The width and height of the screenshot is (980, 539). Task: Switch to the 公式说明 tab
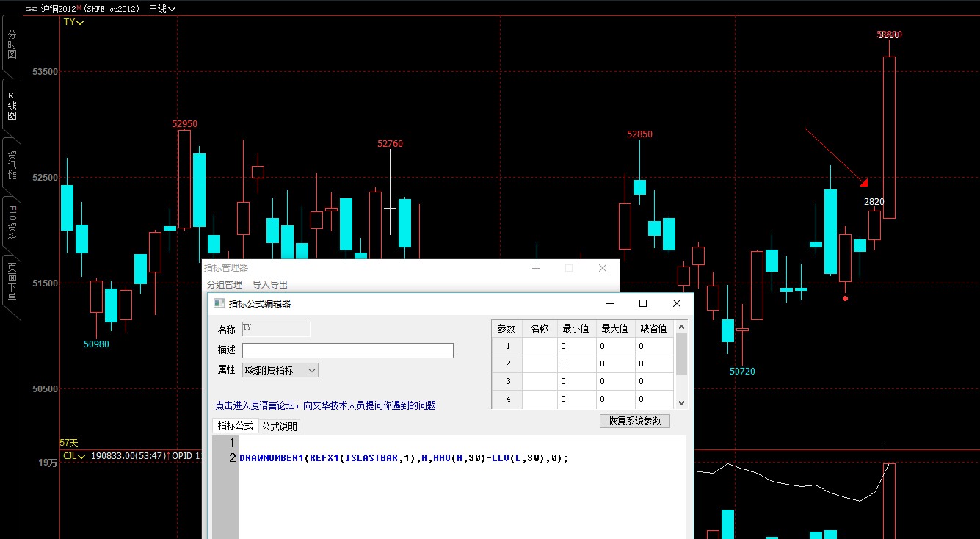coord(280,427)
